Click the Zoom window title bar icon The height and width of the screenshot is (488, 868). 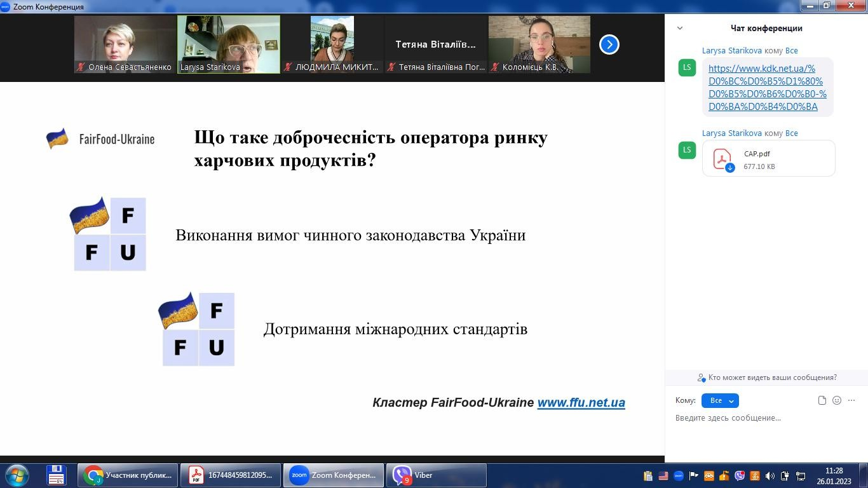(x=6, y=6)
